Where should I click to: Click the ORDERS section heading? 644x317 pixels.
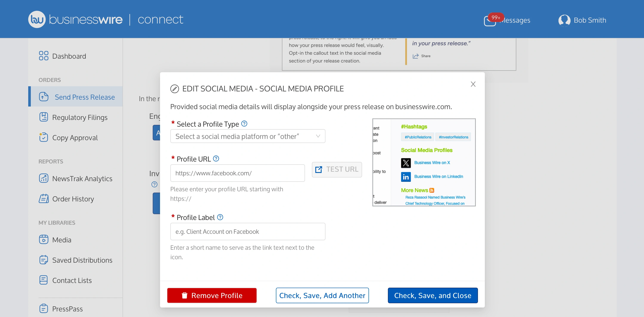tap(50, 80)
